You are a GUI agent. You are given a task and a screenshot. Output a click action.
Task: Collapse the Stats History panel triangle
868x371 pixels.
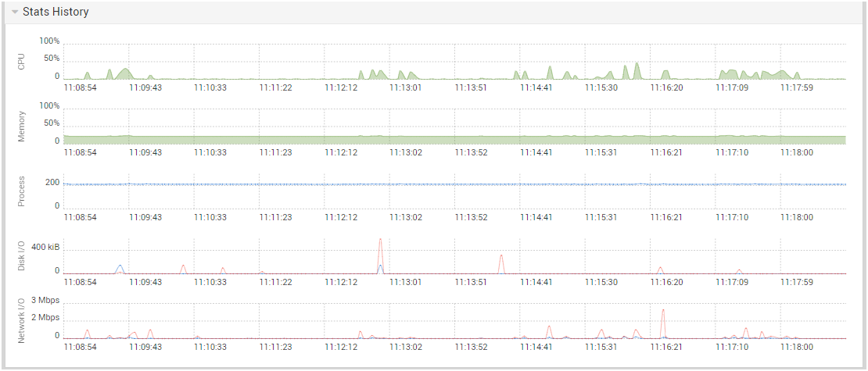click(15, 12)
